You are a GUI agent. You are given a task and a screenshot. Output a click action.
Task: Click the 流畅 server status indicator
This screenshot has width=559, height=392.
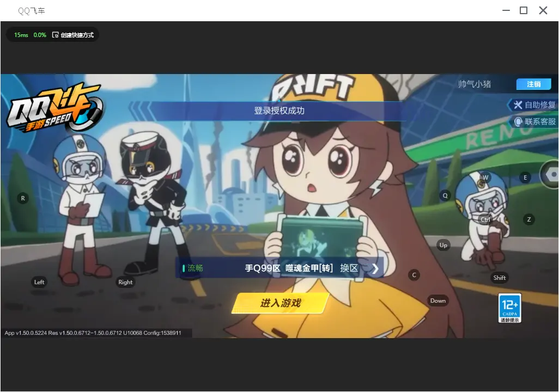[x=192, y=268]
